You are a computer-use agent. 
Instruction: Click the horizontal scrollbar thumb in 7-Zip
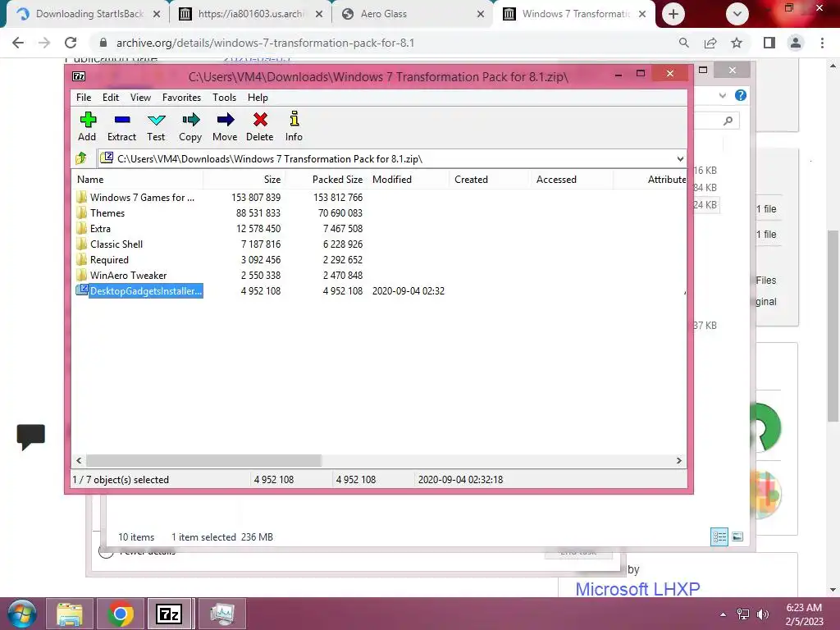click(204, 460)
